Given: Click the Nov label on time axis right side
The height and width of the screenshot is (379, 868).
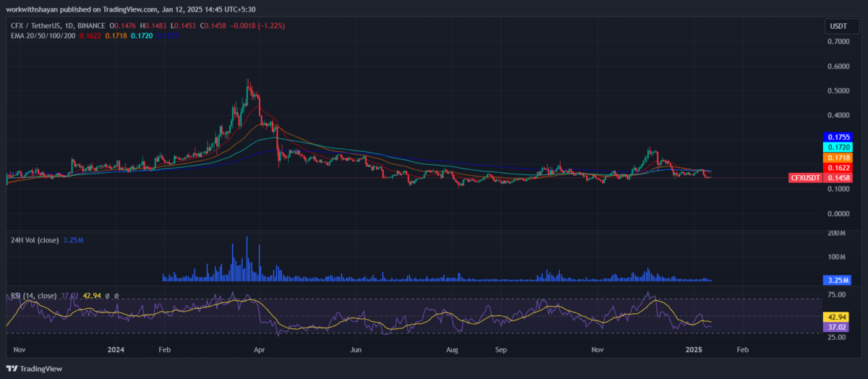Looking at the screenshot, I should [597, 349].
